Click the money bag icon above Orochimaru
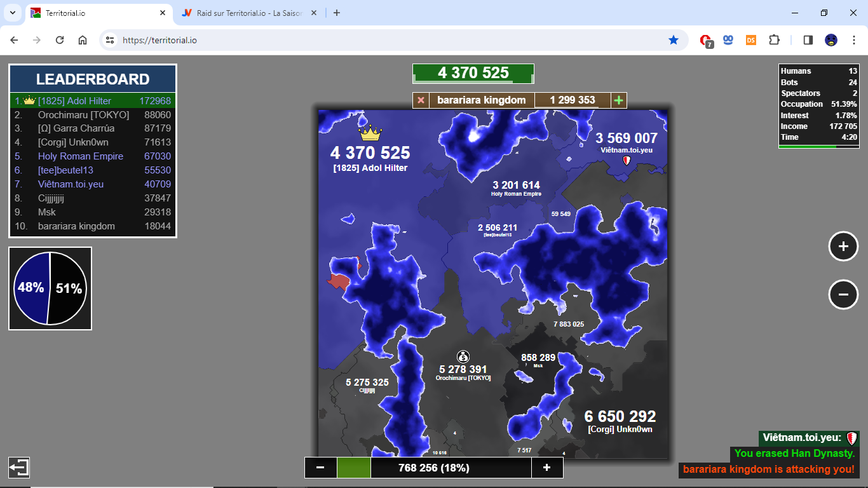Screen dimensions: 868x488 [x=463, y=356]
